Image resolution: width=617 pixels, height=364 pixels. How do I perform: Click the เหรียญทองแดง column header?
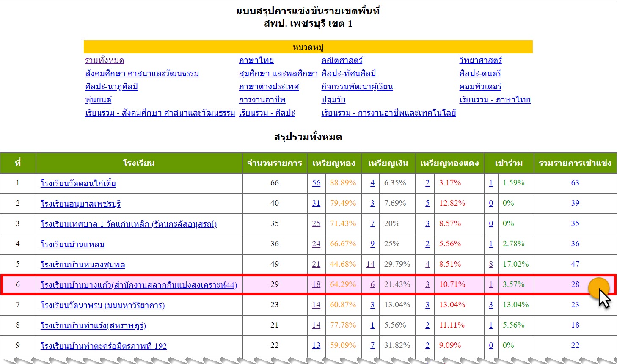tap(450, 163)
